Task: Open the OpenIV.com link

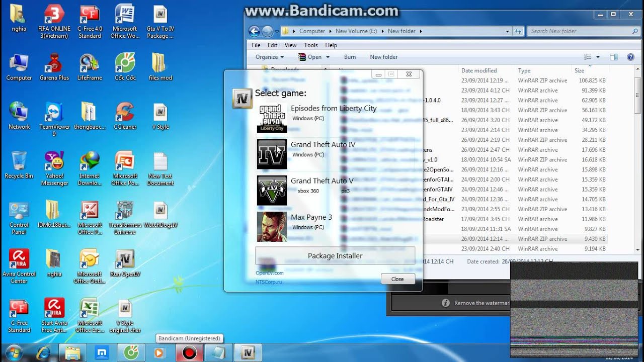Action: [270, 273]
